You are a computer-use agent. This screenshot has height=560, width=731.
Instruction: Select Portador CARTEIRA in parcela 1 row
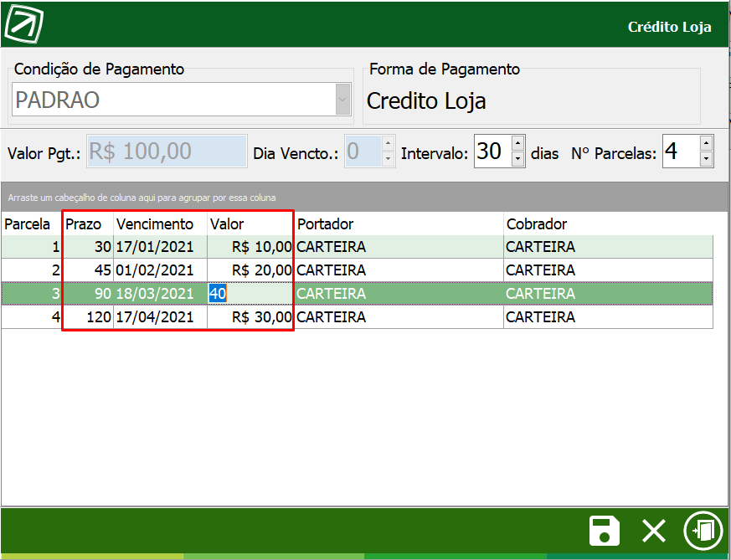tap(399, 246)
